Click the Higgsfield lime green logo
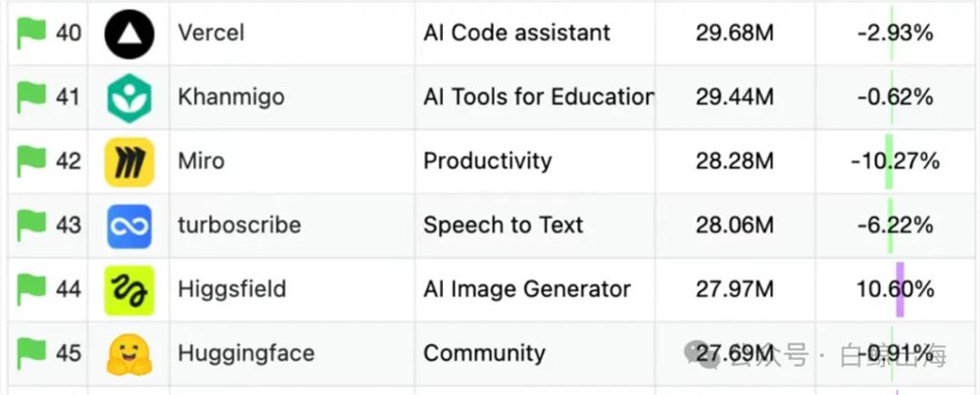The height and width of the screenshot is (395, 980). click(x=129, y=290)
